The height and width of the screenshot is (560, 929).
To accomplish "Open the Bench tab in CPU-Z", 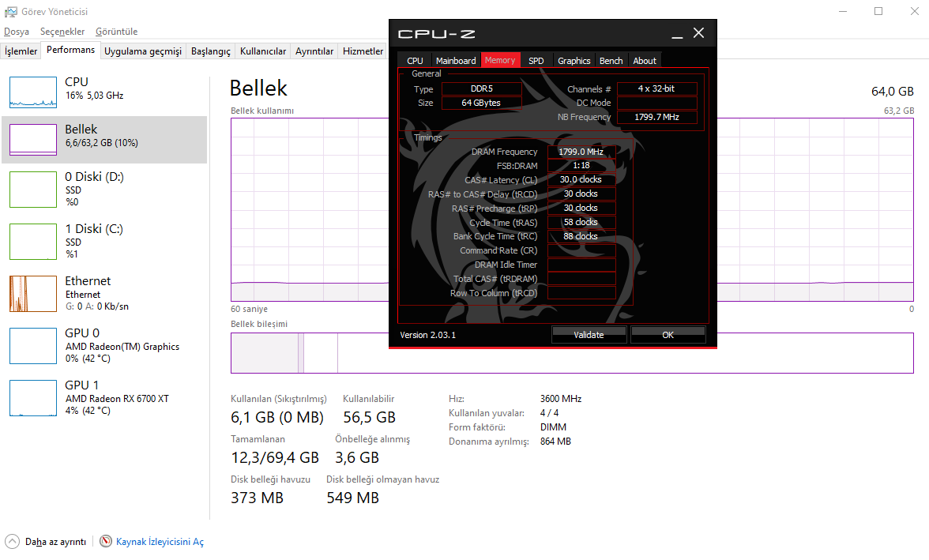I will click(x=611, y=61).
